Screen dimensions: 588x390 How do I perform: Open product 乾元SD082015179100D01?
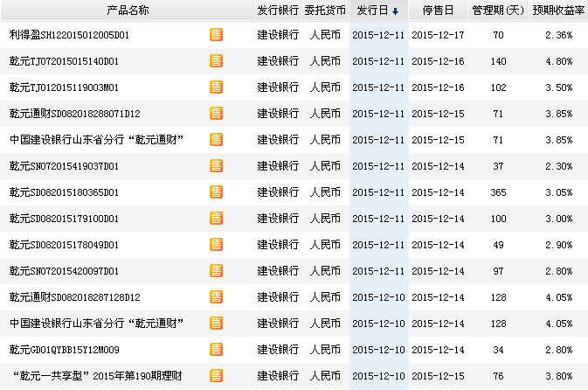(x=64, y=219)
